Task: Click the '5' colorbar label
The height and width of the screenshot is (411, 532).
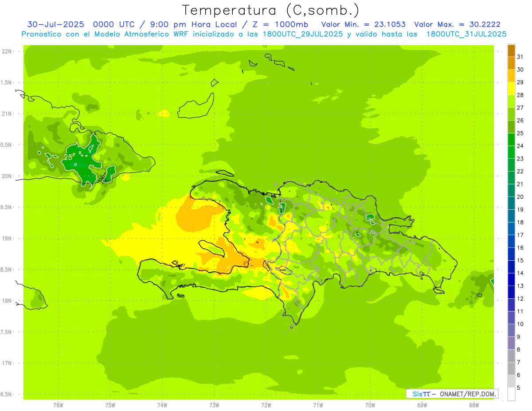Action: point(519,388)
